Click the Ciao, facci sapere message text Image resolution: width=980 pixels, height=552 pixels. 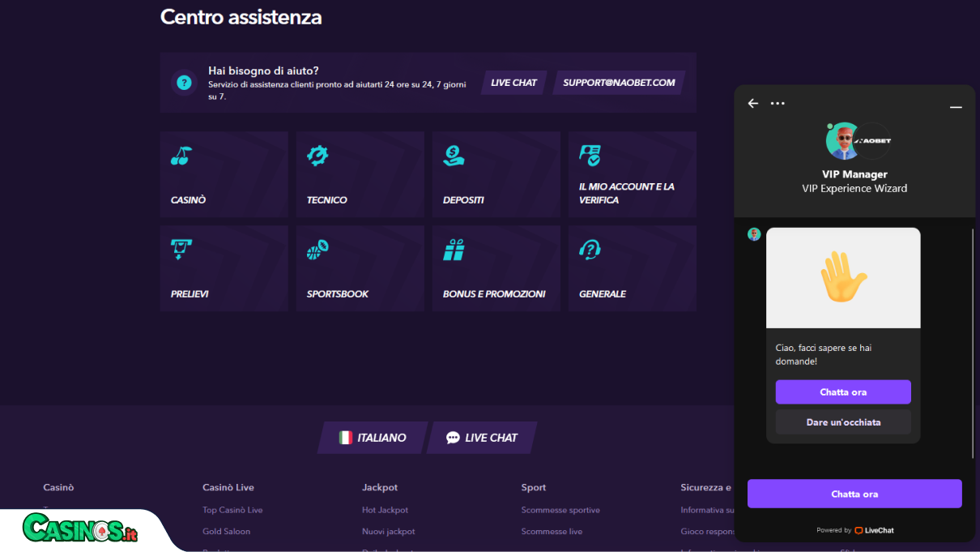[824, 355]
